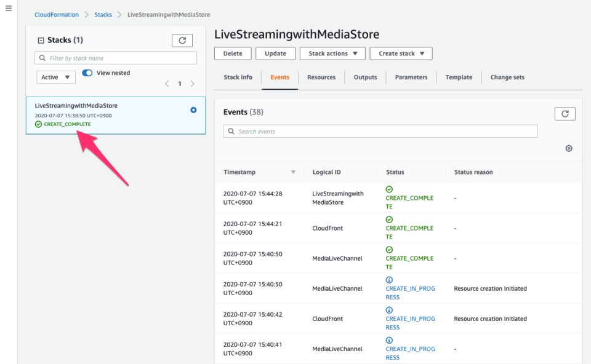591x364 pixels.
Task: Refresh the Events table
Action: point(565,113)
